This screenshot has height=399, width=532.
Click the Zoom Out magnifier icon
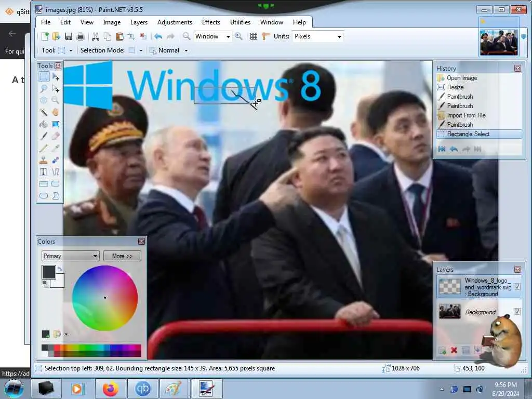click(x=187, y=36)
